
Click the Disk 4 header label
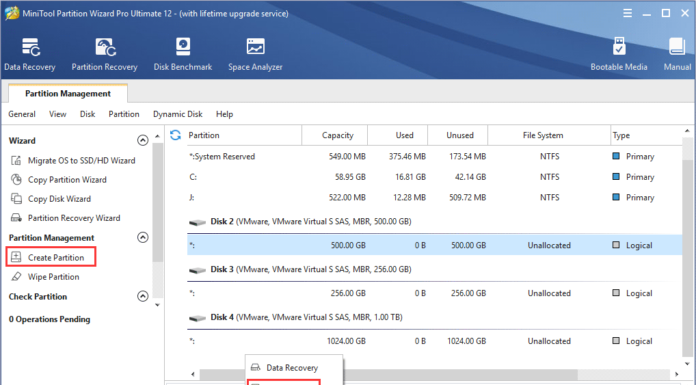[x=306, y=317]
